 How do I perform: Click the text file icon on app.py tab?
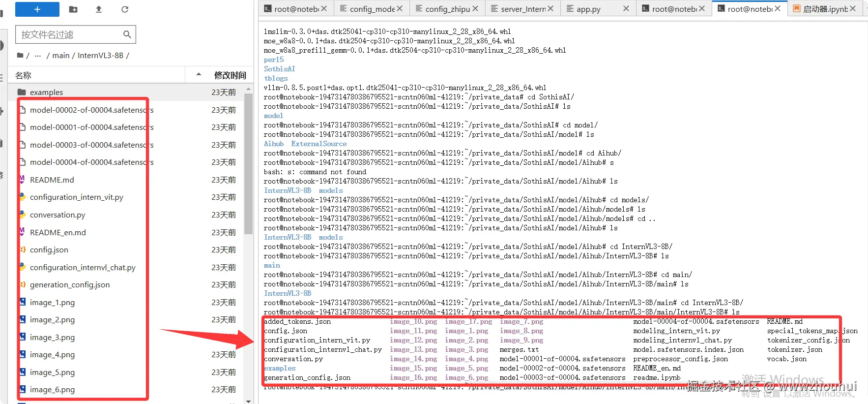[570, 9]
